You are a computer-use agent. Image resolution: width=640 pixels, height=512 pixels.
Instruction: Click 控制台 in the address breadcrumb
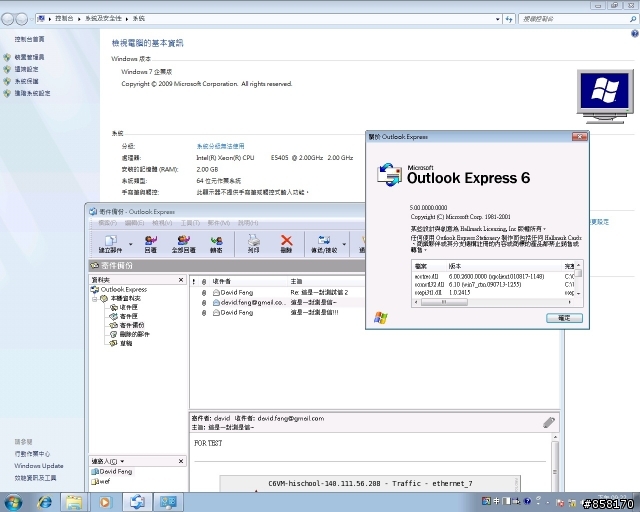(x=64, y=18)
